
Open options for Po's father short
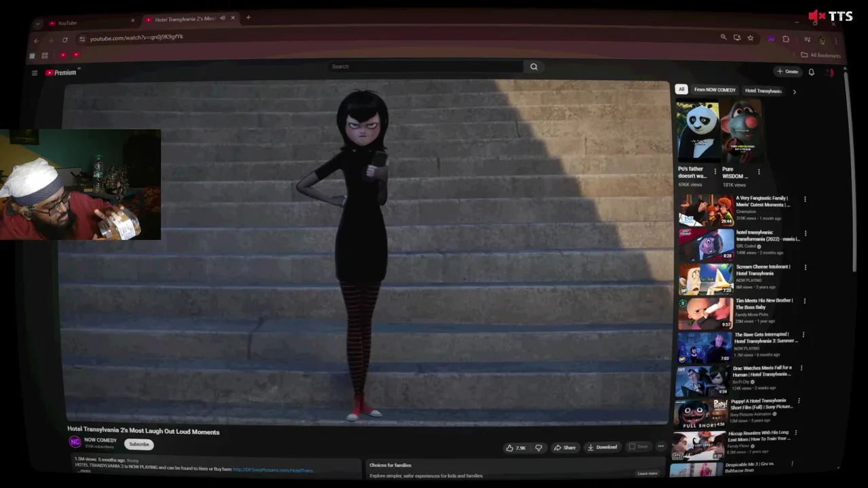[x=715, y=171]
